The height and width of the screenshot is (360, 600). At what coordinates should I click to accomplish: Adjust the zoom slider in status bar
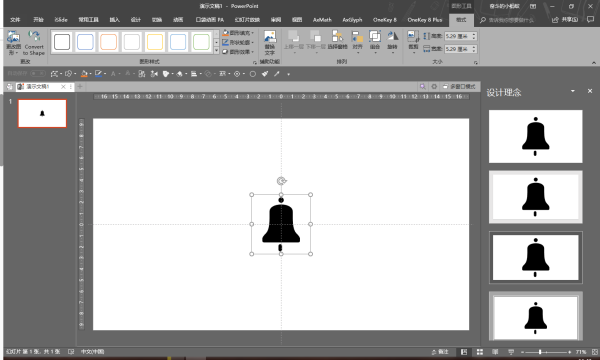[546, 352]
